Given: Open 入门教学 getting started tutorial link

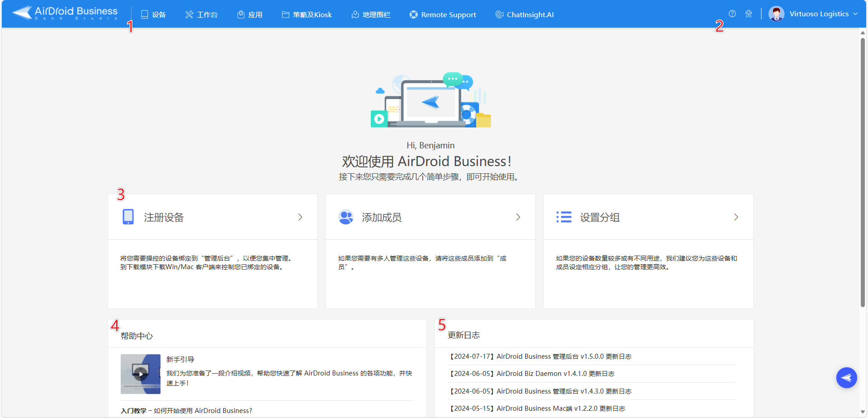Looking at the screenshot, I should pyautogui.click(x=186, y=411).
